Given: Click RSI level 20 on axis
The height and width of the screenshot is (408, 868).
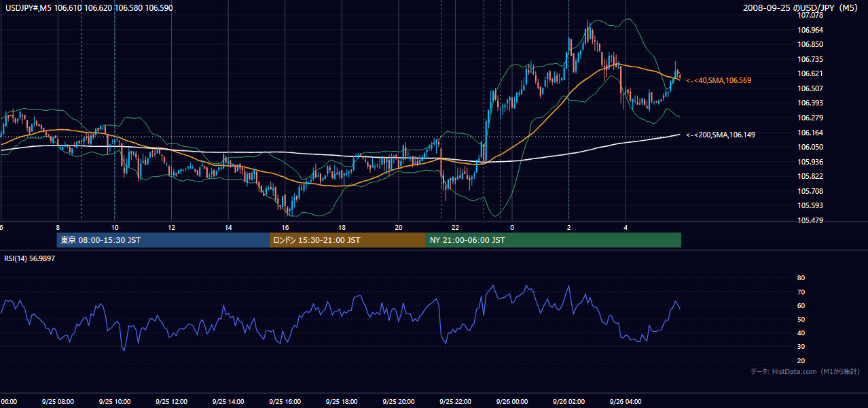Looking at the screenshot, I should tap(801, 360).
